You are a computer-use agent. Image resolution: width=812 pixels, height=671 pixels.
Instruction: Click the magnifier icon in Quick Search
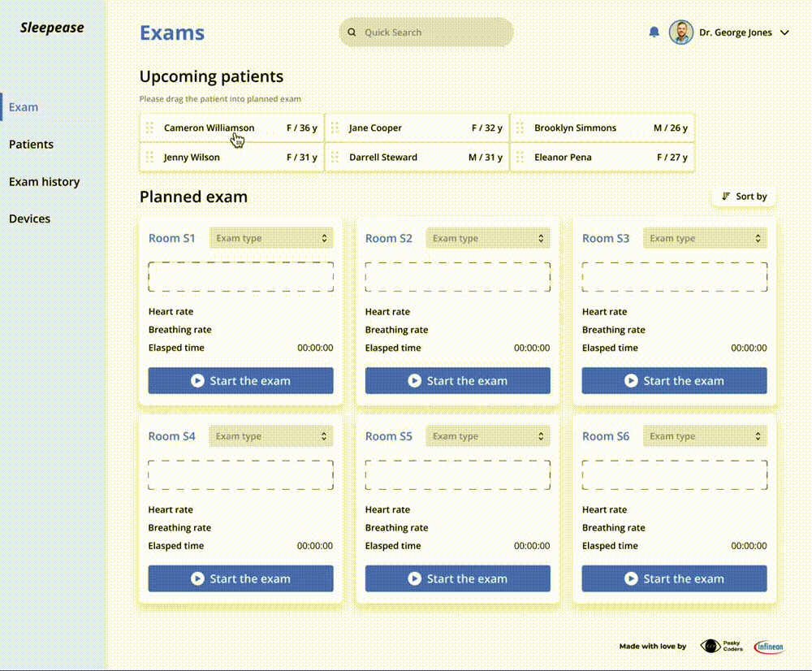pos(352,32)
